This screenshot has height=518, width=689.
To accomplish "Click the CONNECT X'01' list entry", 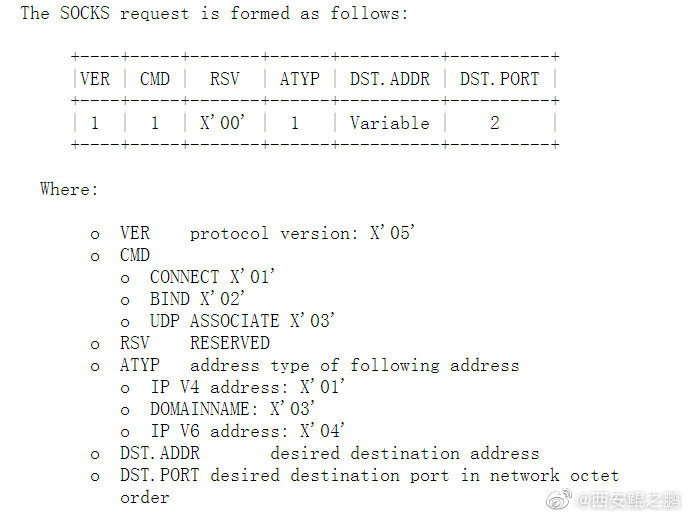I will (212, 277).
